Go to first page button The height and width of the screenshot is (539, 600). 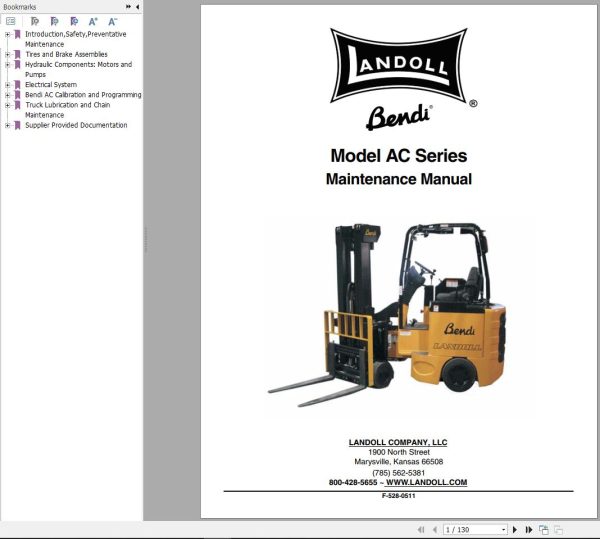tap(421, 529)
